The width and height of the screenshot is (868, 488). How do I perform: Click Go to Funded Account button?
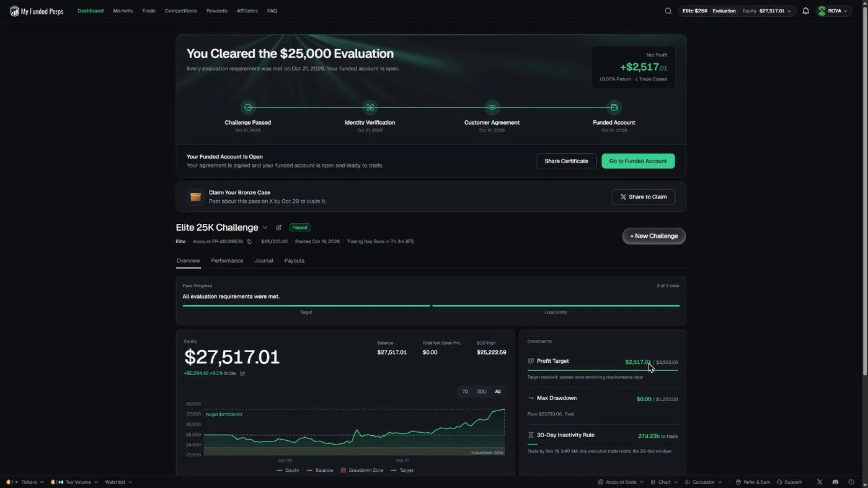point(638,161)
